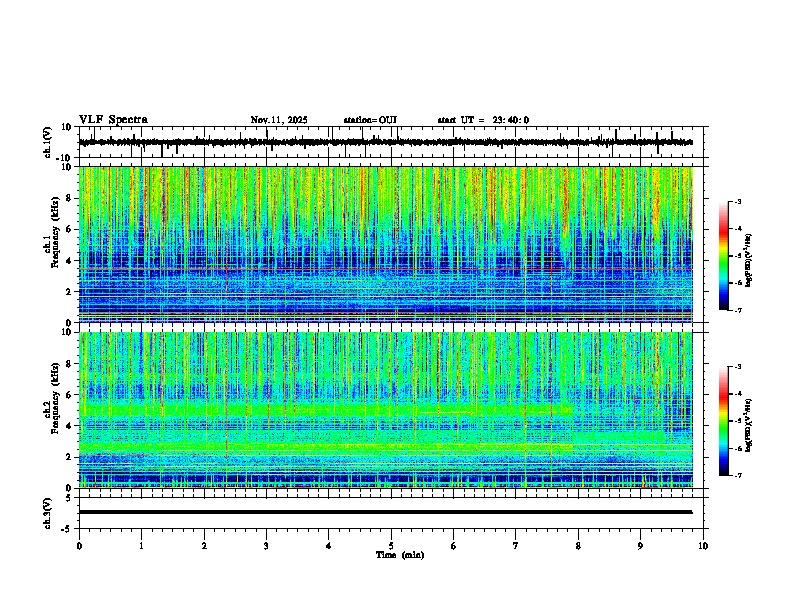The width and height of the screenshot is (792, 612).
Task: Click the "4" tick on the ch.1 frequency axis
Action: pyautogui.click(x=70, y=261)
